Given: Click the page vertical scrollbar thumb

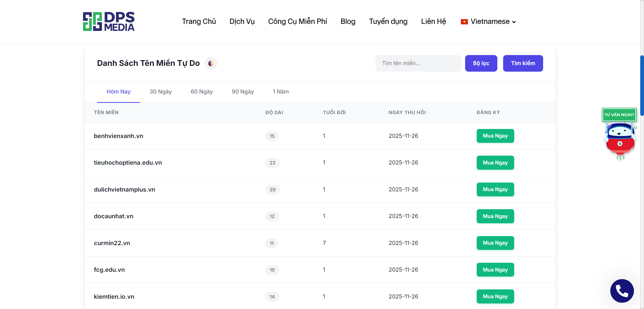Looking at the screenshot, I should [642, 85].
